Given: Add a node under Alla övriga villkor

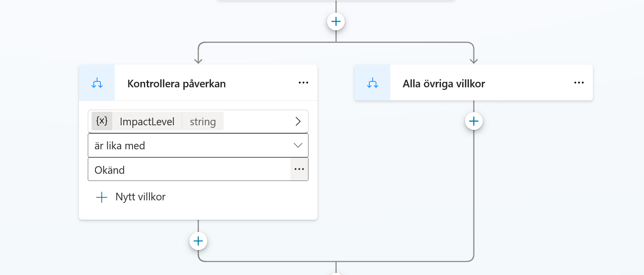Looking at the screenshot, I should click(474, 121).
